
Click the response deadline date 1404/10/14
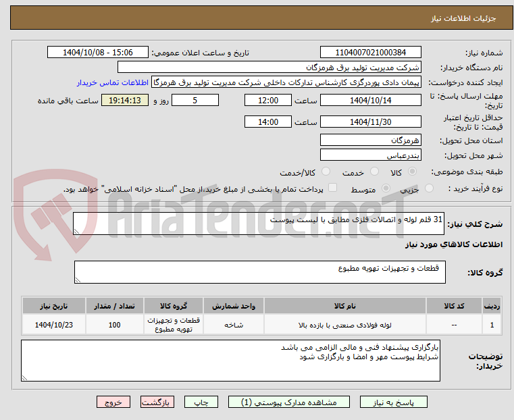pos(370,100)
